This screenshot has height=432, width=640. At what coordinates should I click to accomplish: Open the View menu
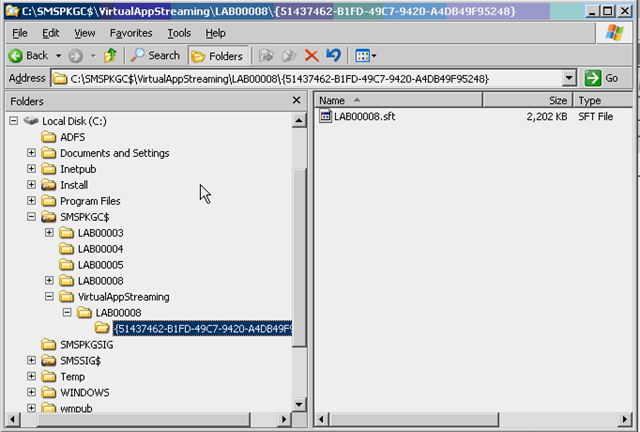click(x=84, y=33)
